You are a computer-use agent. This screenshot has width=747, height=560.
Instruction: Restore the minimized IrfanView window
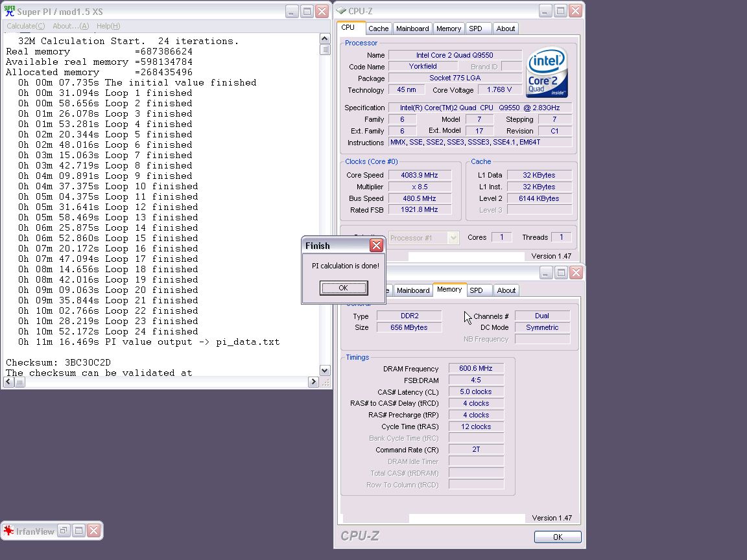[x=64, y=530]
